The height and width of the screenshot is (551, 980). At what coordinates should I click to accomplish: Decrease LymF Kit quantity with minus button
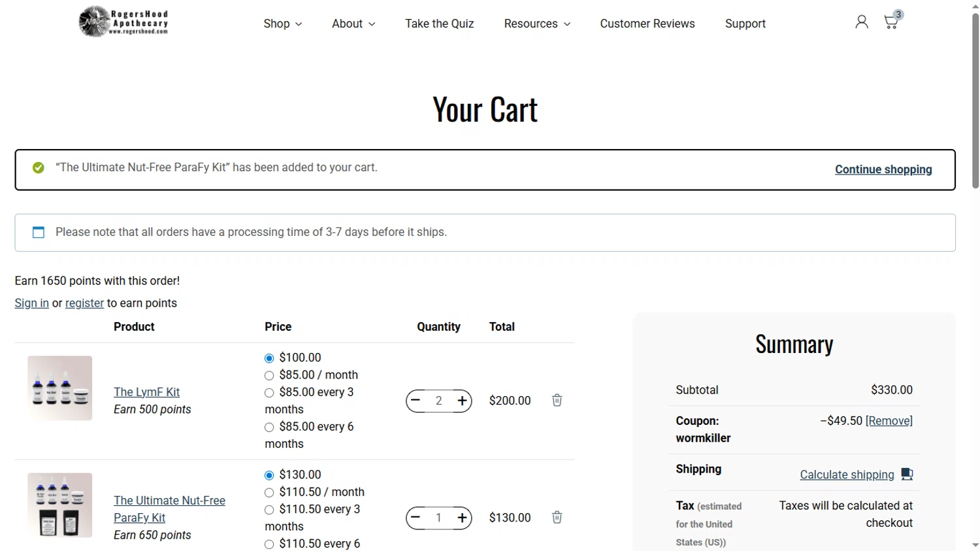pyautogui.click(x=416, y=400)
